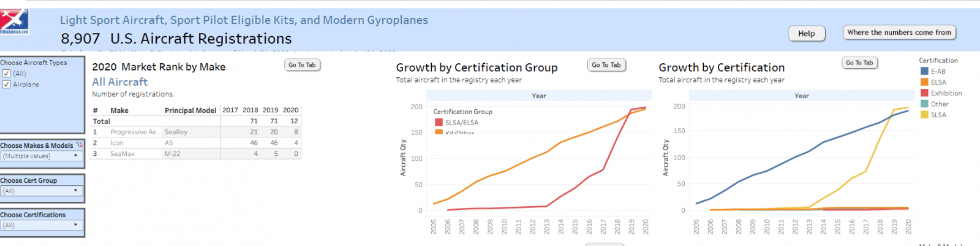Screen dimensions: 980x246
Task: Highlight the SLSA yellow legend marker
Action: pyautogui.click(x=924, y=115)
